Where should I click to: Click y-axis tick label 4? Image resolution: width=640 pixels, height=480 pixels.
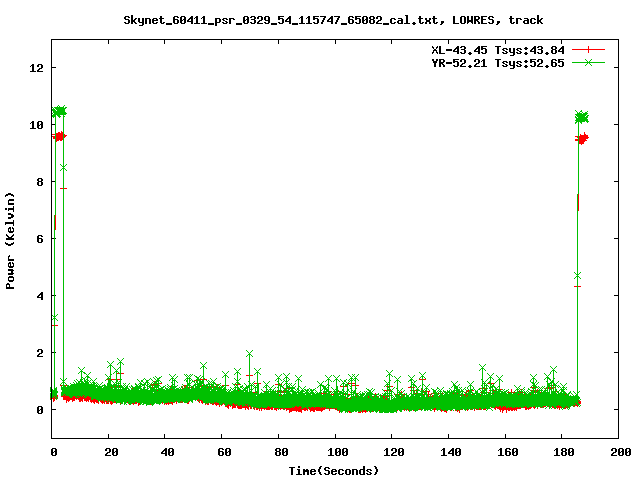tap(40, 296)
